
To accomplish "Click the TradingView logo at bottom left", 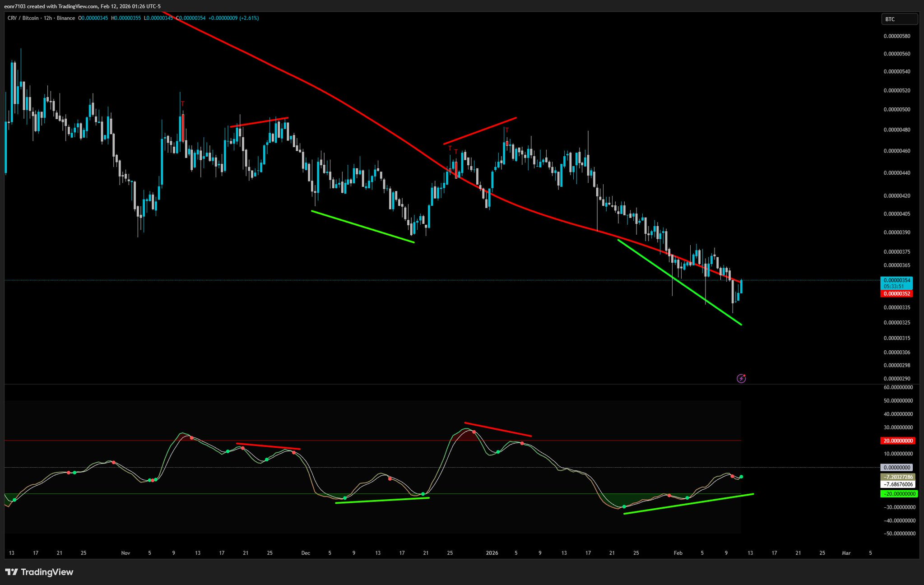I will (39, 572).
